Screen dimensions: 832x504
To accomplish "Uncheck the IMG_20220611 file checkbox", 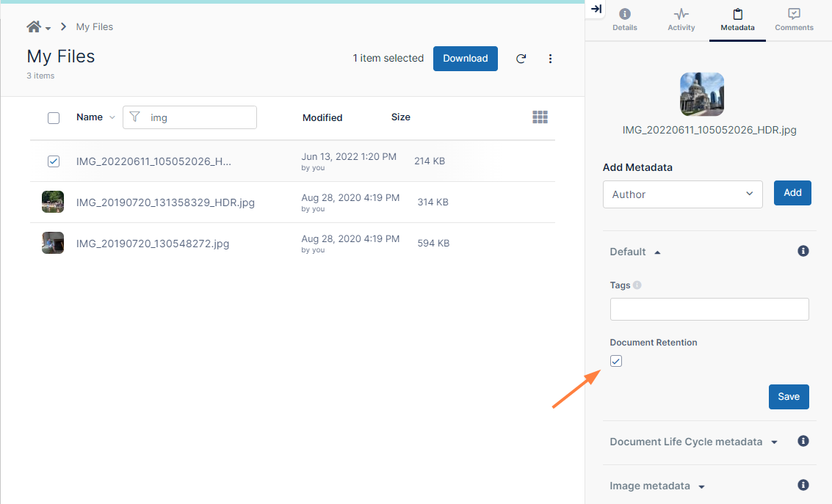I will [x=54, y=161].
